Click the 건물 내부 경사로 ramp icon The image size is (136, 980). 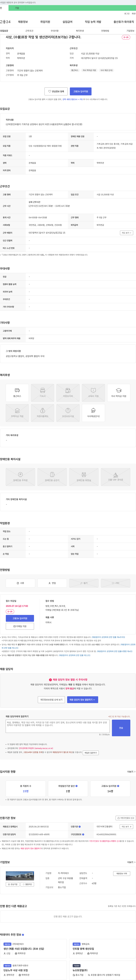pos(115,477)
